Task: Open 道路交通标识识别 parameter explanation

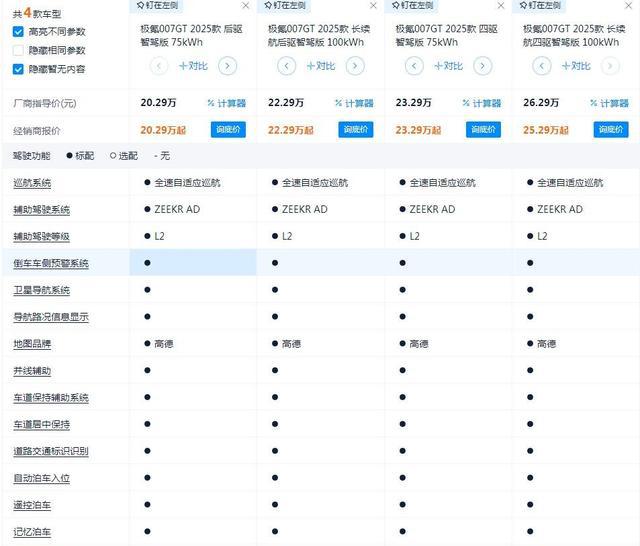Action: pyautogui.click(x=51, y=451)
